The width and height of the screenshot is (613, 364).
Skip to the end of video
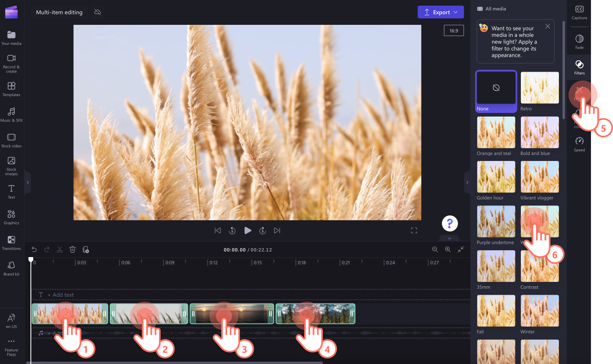(x=277, y=230)
